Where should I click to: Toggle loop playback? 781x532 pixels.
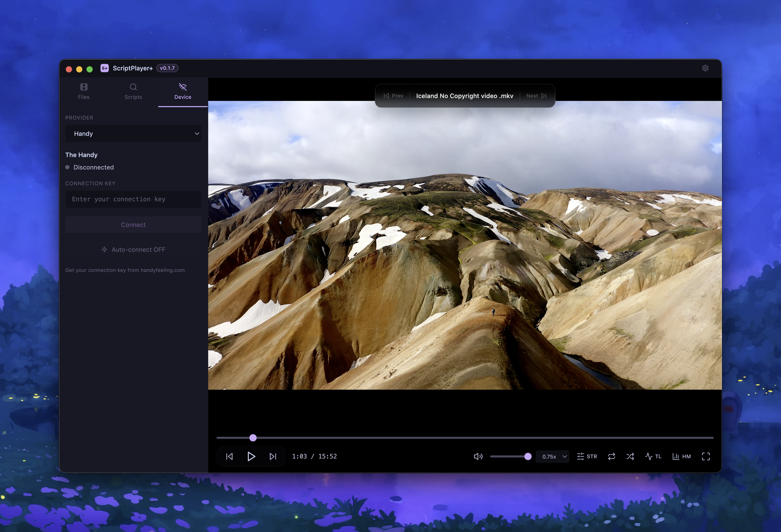click(x=611, y=456)
